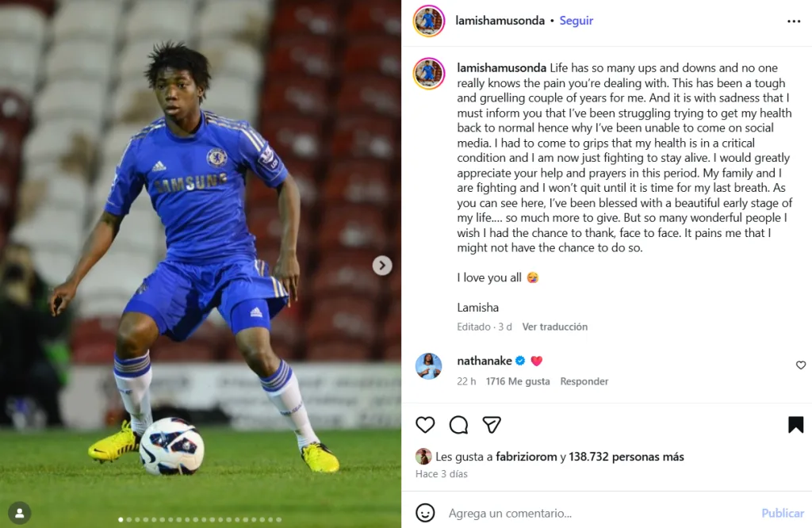Share the post with paper plane icon
Viewport: 812px width, 528px height.
[x=492, y=425]
